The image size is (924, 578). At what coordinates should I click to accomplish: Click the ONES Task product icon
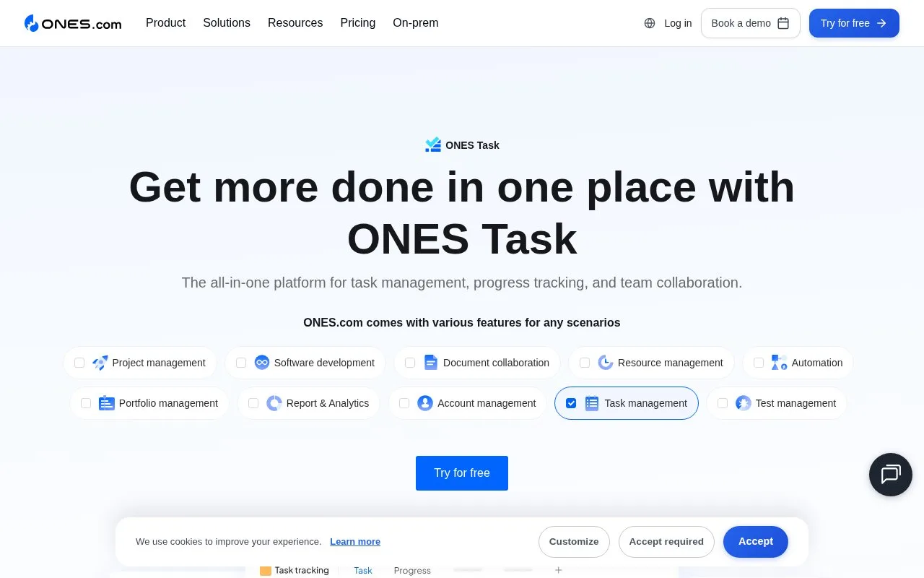(433, 145)
